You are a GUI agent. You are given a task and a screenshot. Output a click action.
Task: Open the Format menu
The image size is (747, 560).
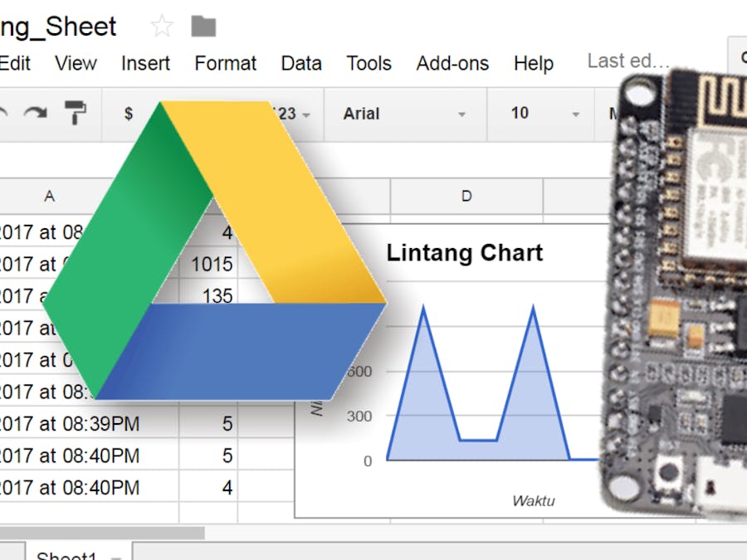coord(226,63)
